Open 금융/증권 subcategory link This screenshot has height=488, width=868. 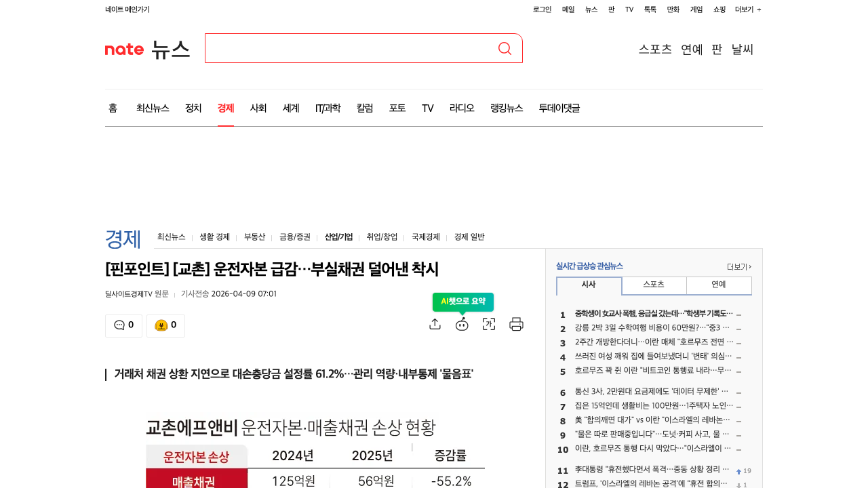(295, 237)
